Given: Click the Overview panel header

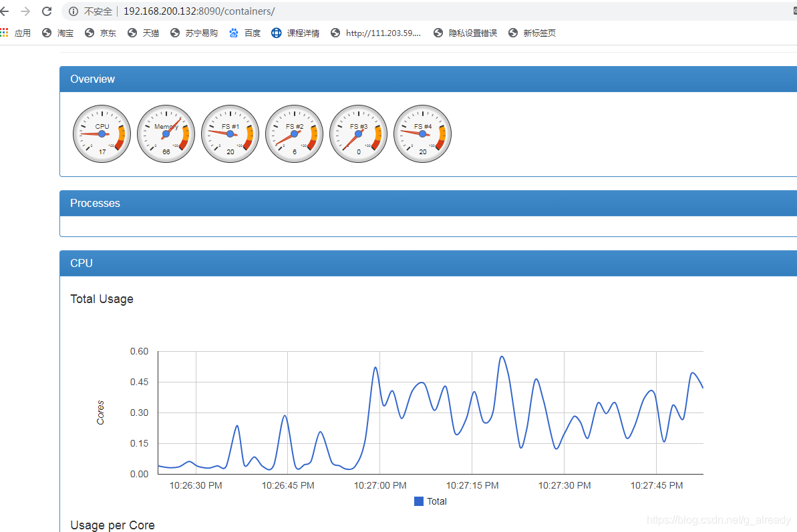Looking at the screenshot, I should click(428, 79).
